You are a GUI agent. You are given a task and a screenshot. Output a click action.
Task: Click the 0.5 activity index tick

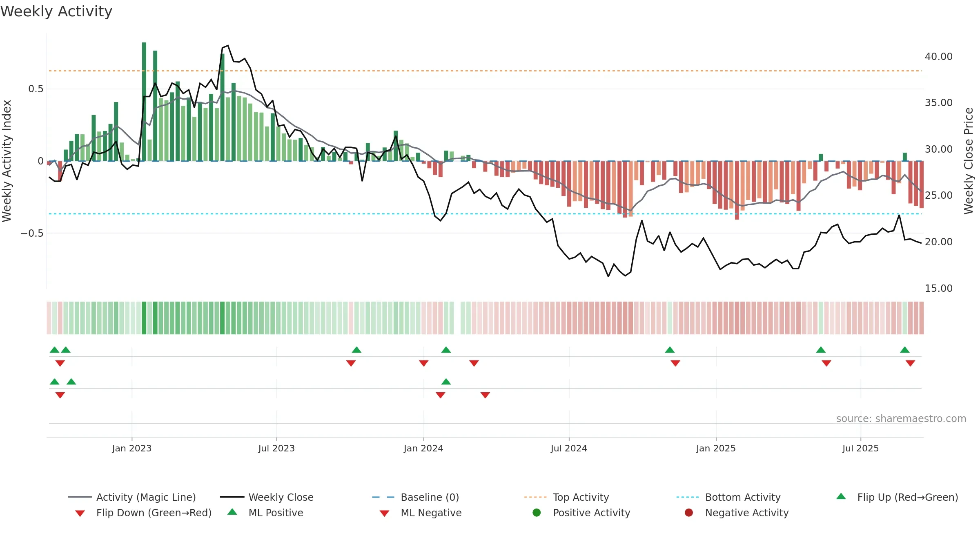coord(36,89)
